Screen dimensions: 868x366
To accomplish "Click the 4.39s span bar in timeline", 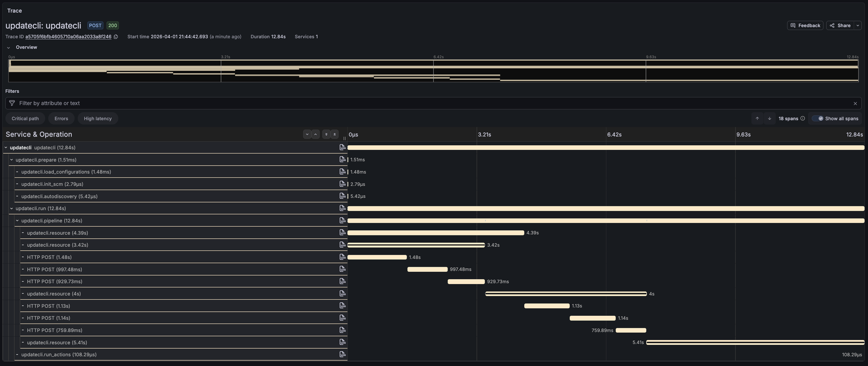I will [x=436, y=233].
